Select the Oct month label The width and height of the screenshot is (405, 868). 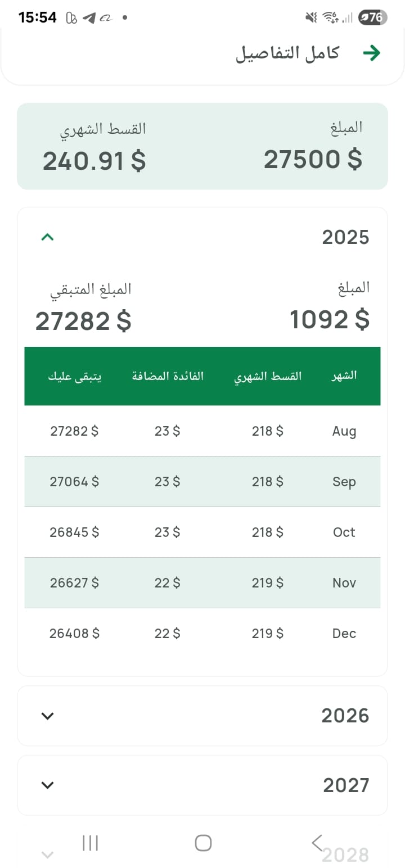(344, 532)
